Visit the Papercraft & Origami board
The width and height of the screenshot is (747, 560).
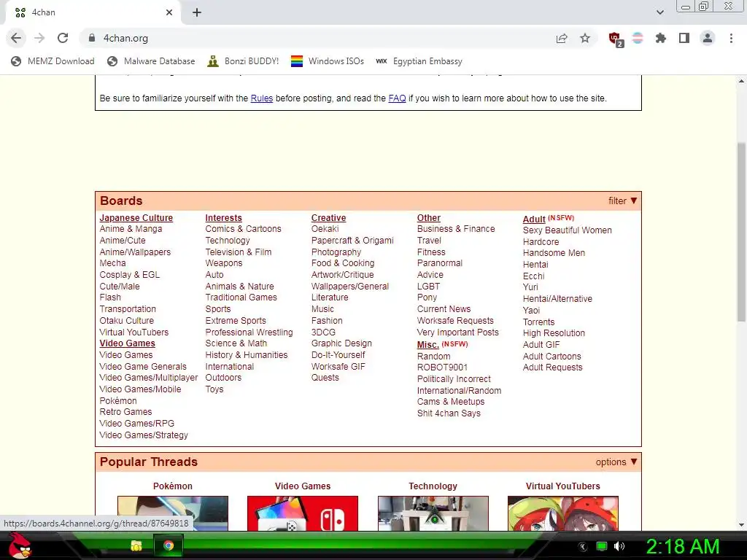(x=352, y=241)
